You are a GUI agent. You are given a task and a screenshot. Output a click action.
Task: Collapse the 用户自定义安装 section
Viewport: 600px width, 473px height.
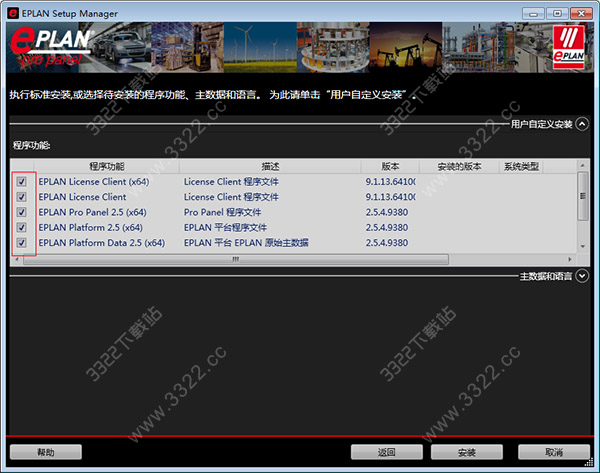click(582, 124)
